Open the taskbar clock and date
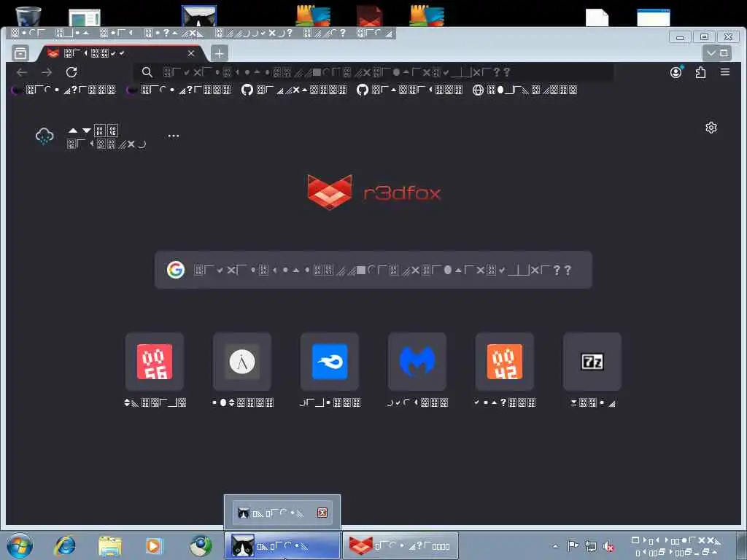The width and height of the screenshot is (747, 560). pos(676,546)
